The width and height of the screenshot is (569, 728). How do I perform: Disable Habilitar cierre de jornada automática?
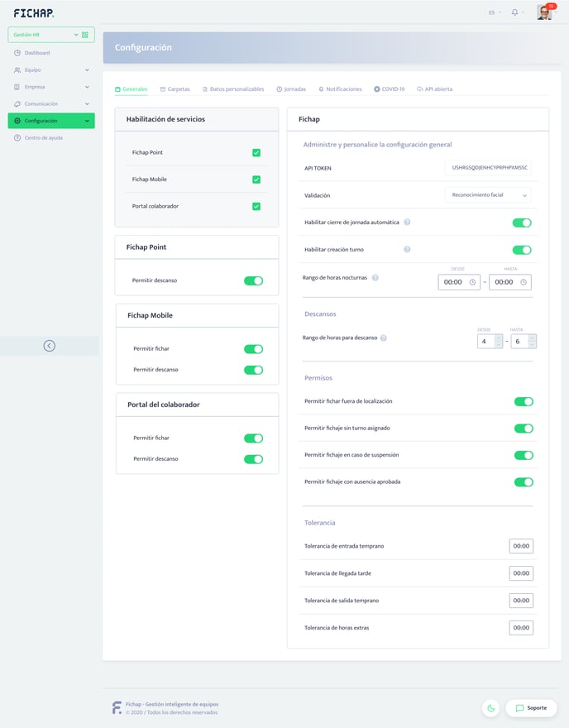click(522, 223)
